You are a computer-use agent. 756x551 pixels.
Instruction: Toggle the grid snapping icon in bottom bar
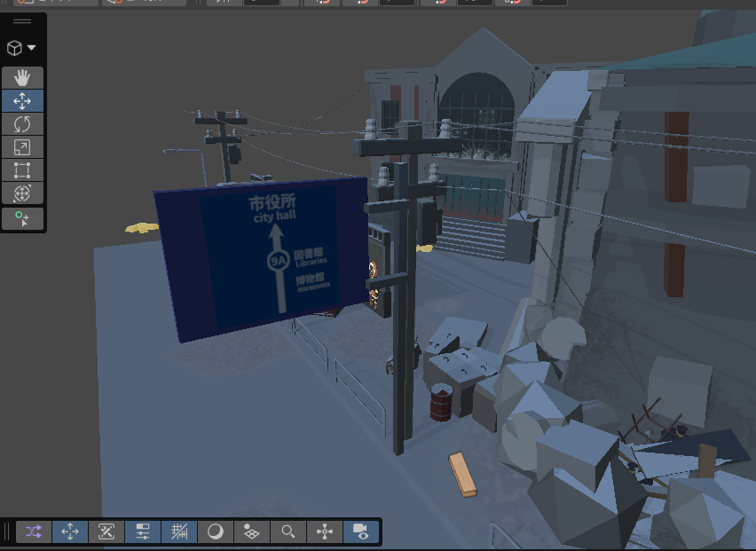coord(179,532)
